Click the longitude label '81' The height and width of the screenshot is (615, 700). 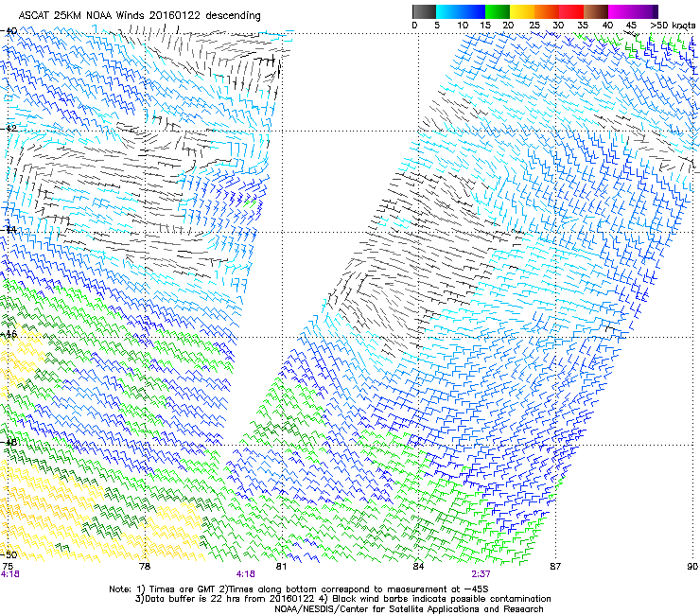(x=281, y=567)
